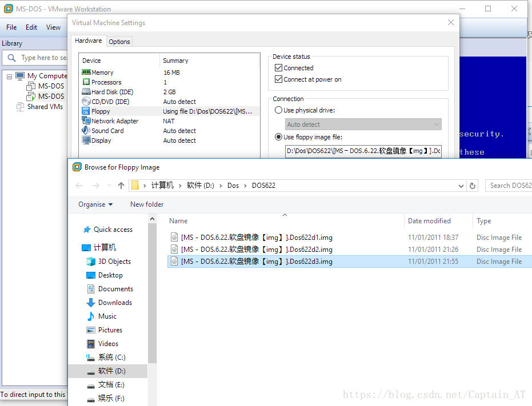Image resolution: width=532 pixels, height=406 pixels.
Task: Select the Sound Card speaker icon
Action: coord(86,130)
